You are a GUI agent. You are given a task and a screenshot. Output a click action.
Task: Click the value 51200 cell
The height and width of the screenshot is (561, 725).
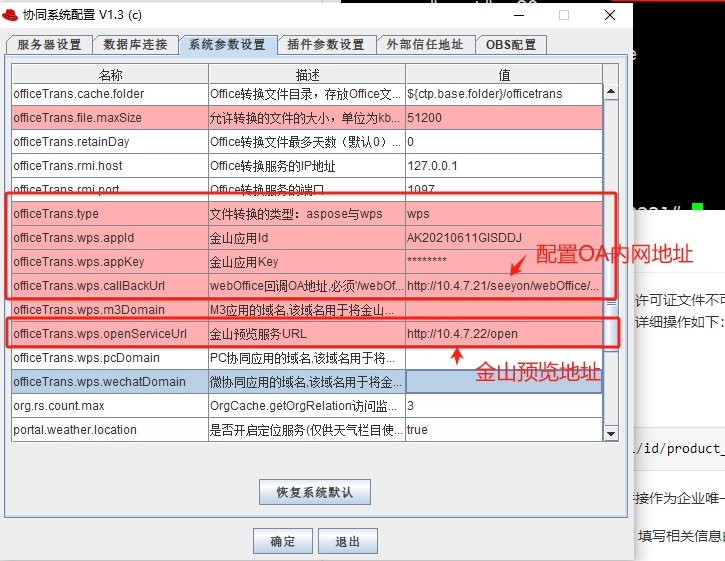504,118
